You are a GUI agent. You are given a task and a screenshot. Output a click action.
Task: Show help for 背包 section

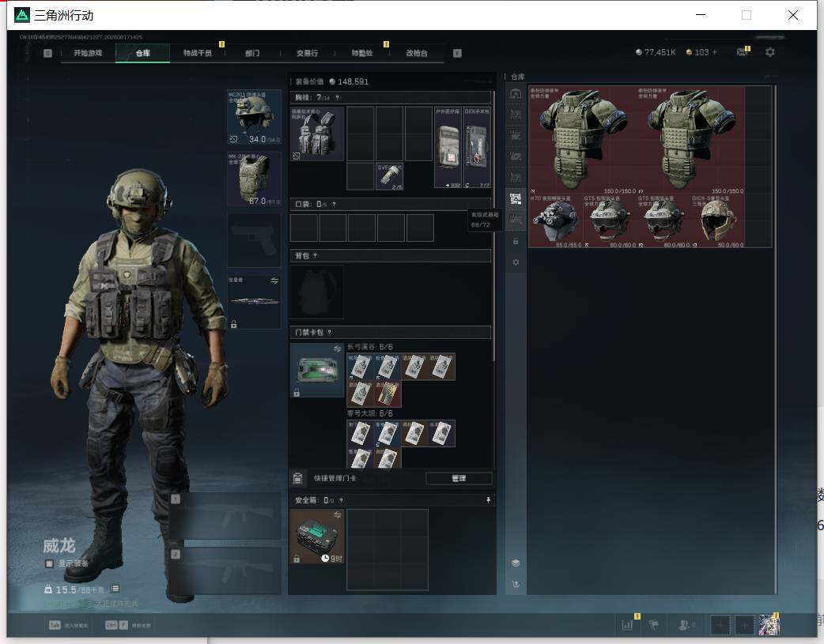click(315, 256)
